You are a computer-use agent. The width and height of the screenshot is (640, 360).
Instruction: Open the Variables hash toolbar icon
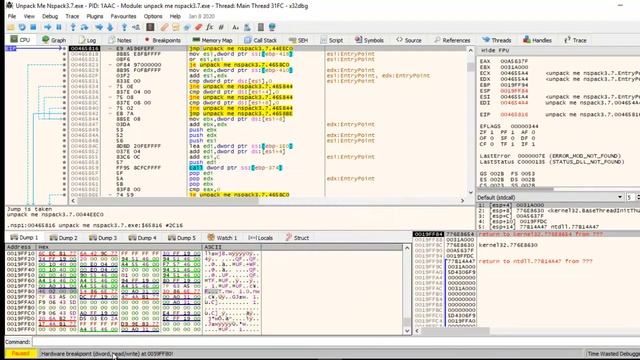point(221,27)
